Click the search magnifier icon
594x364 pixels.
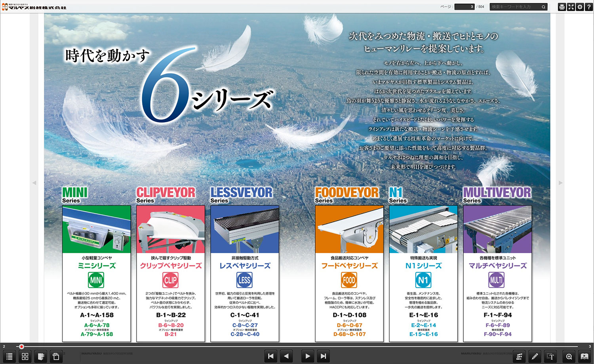[x=544, y=7]
